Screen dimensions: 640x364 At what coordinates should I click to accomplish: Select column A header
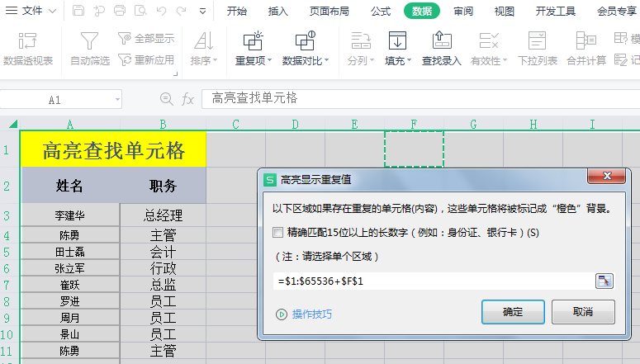(70, 124)
